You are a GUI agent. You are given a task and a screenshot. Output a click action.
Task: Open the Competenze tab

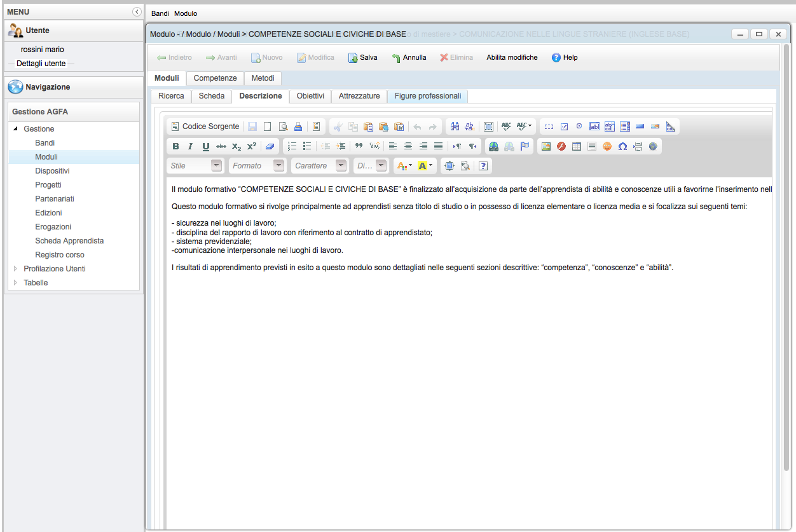click(x=215, y=78)
